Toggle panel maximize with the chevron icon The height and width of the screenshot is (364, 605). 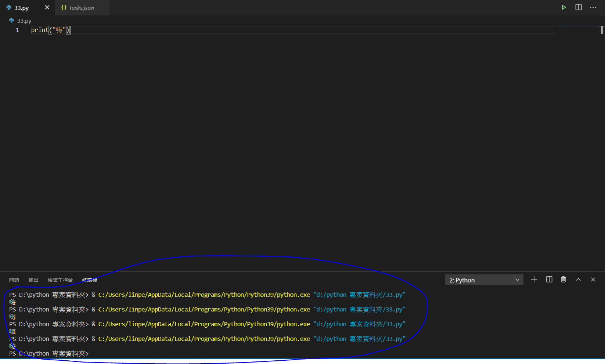(578, 280)
